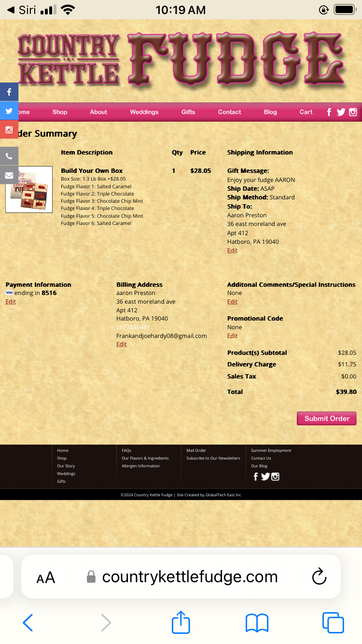Open the Twitter floating sidebar icon

[9, 111]
